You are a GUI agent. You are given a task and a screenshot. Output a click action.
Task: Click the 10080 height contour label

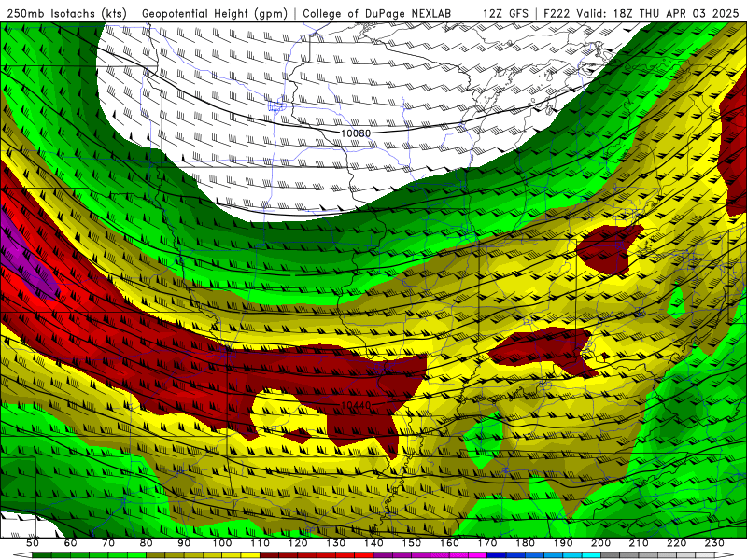click(356, 133)
